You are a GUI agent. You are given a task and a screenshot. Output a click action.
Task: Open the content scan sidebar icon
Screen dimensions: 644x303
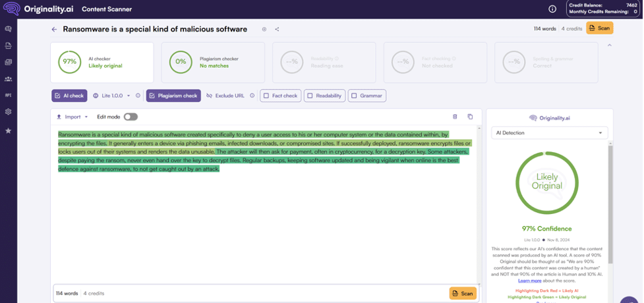click(x=8, y=45)
